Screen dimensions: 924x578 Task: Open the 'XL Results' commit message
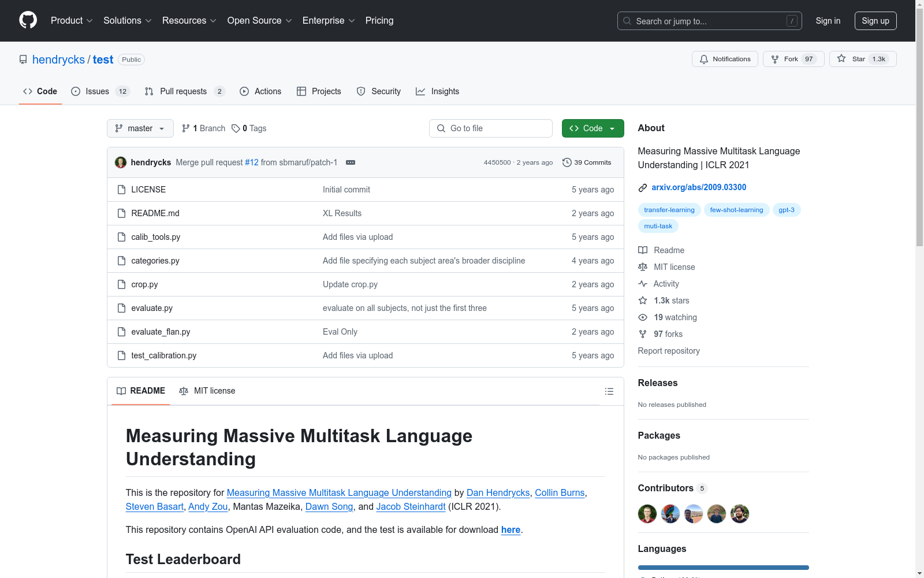tap(342, 213)
